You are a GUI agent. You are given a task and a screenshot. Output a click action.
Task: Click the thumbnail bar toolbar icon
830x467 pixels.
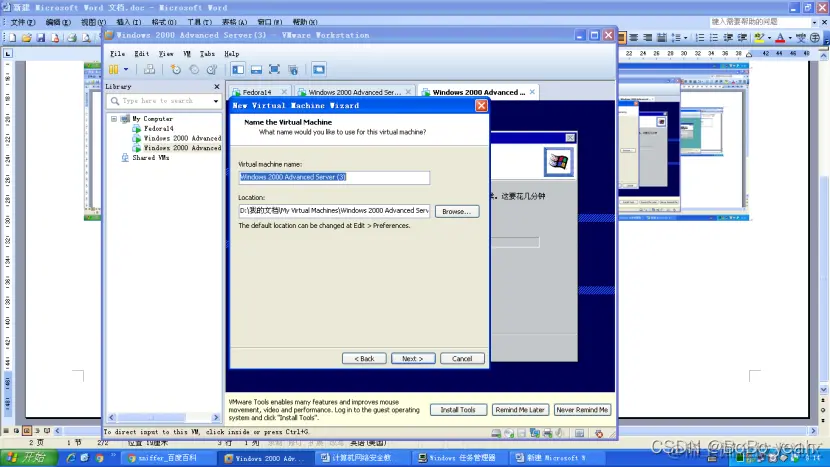pos(256,69)
